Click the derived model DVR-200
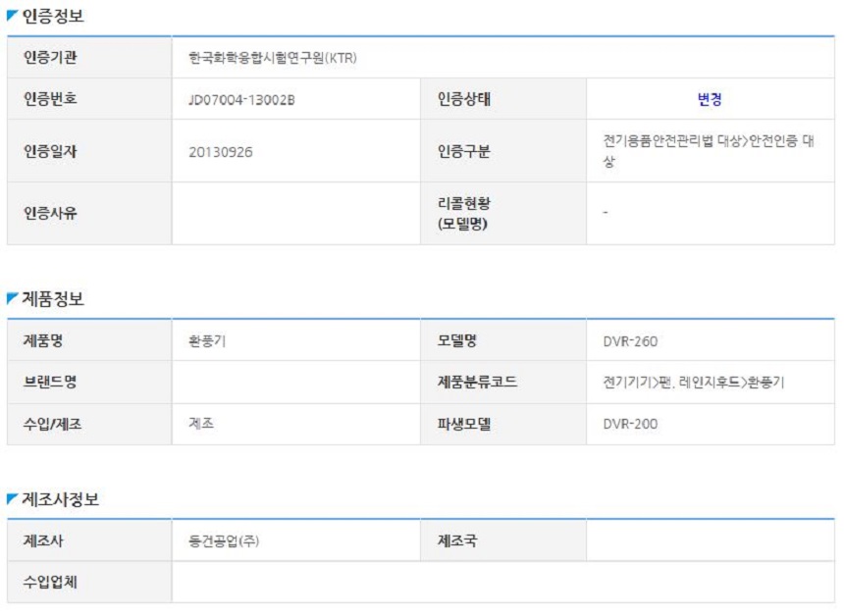 (x=630, y=424)
